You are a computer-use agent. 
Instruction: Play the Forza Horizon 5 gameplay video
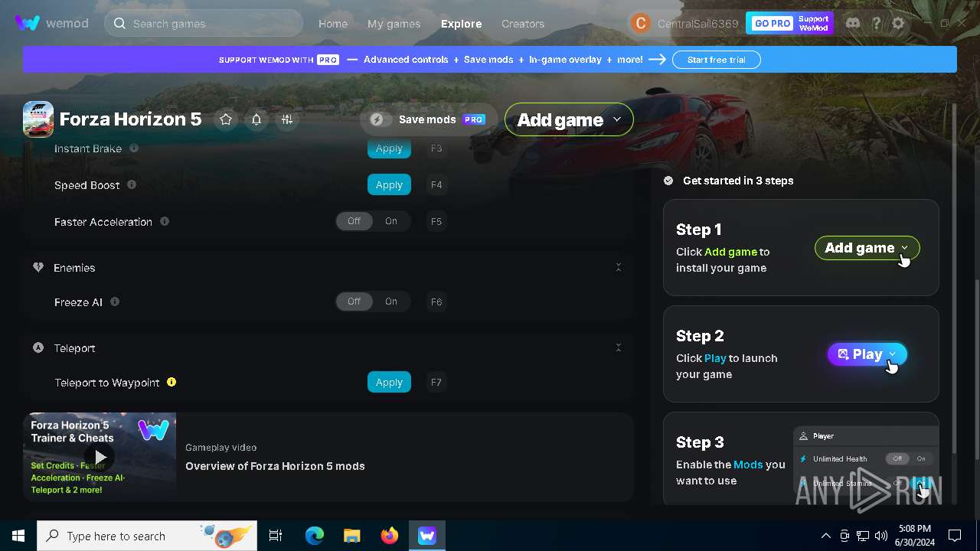coord(100,458)
